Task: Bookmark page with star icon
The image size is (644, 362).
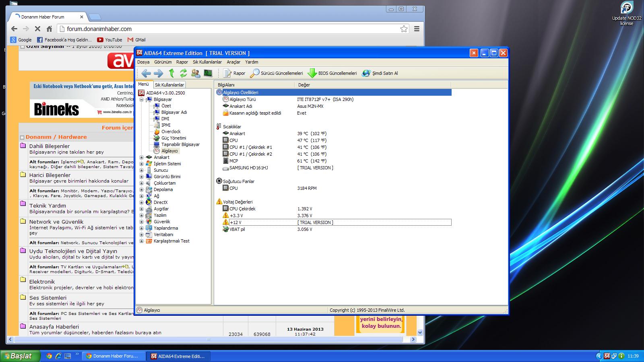Action: (404, 29)
